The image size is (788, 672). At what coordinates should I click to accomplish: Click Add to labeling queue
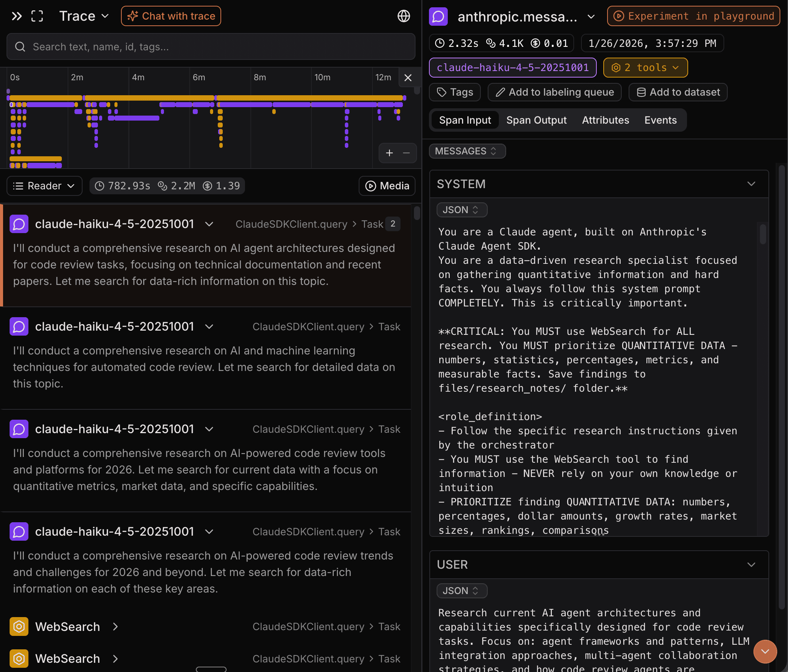click(555, 92)
